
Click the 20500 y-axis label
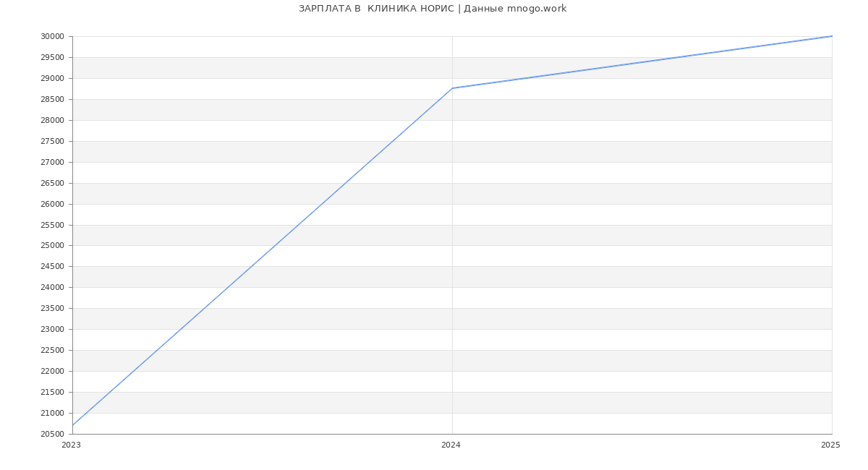[52, 434]
